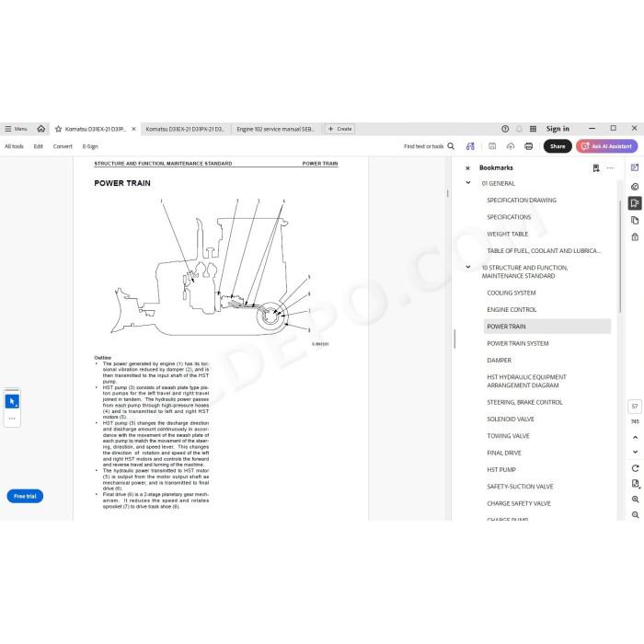The width and height of the screenshot is (644, 644).
Task: Open the hamburger Menu
Action: tap(16, 129)
